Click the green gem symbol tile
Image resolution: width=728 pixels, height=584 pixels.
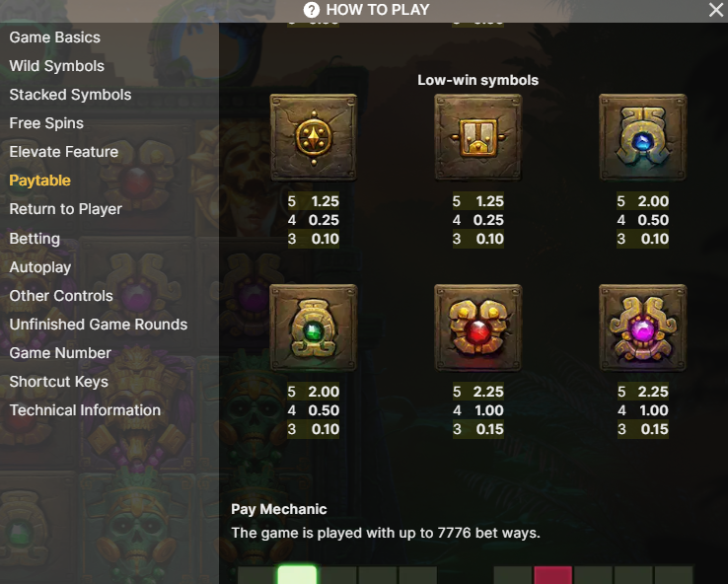tap(314, 328)
